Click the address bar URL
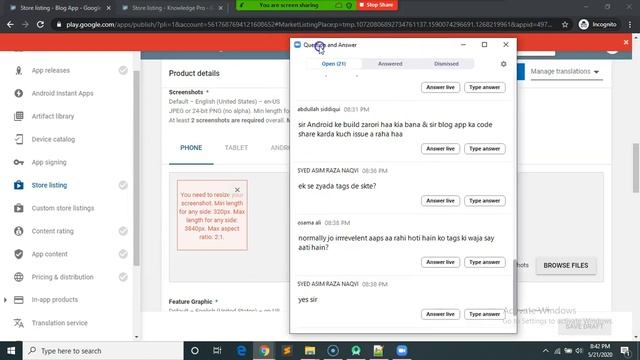640x360 pixels. coord(309,24)
